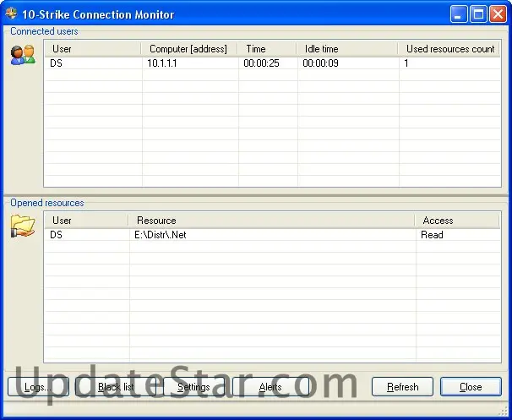Select the idle time 00:00:09

tap(320, 63)
